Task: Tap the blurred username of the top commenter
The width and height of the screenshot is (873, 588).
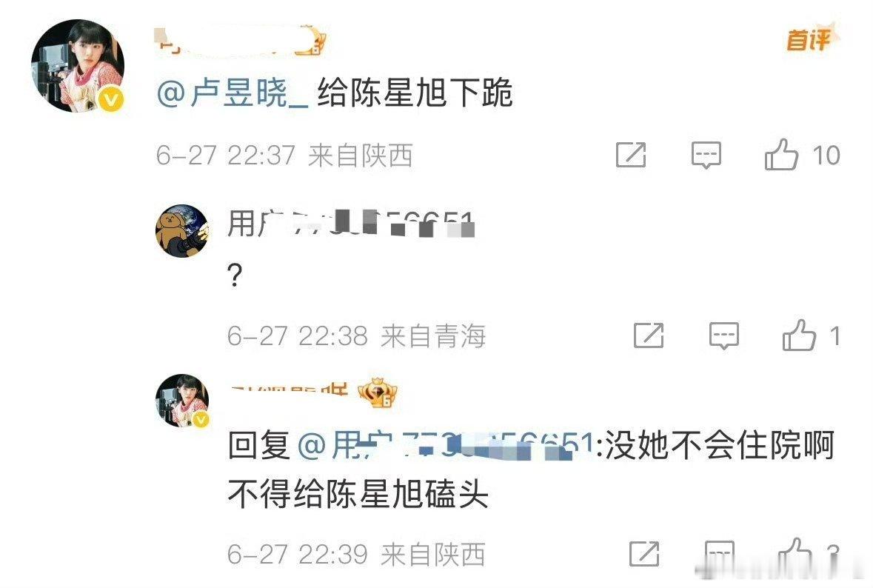Action: [x=241, y=41]
